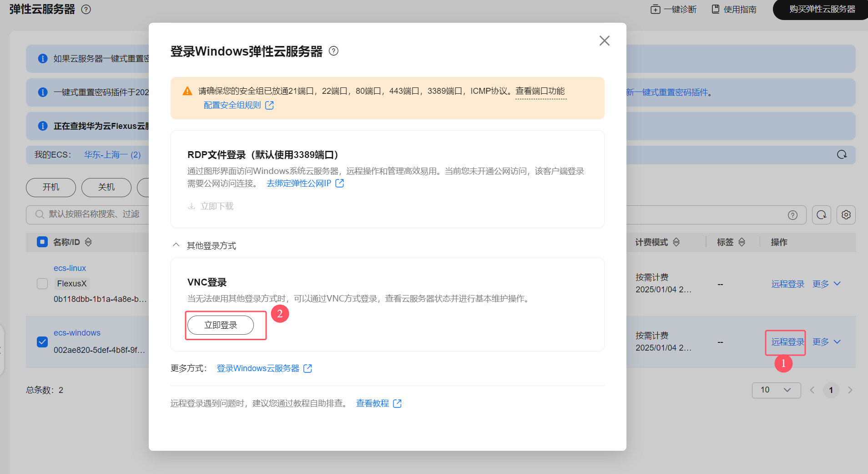
Task: Open ecs-linux server name link
Action: point(70,268)
